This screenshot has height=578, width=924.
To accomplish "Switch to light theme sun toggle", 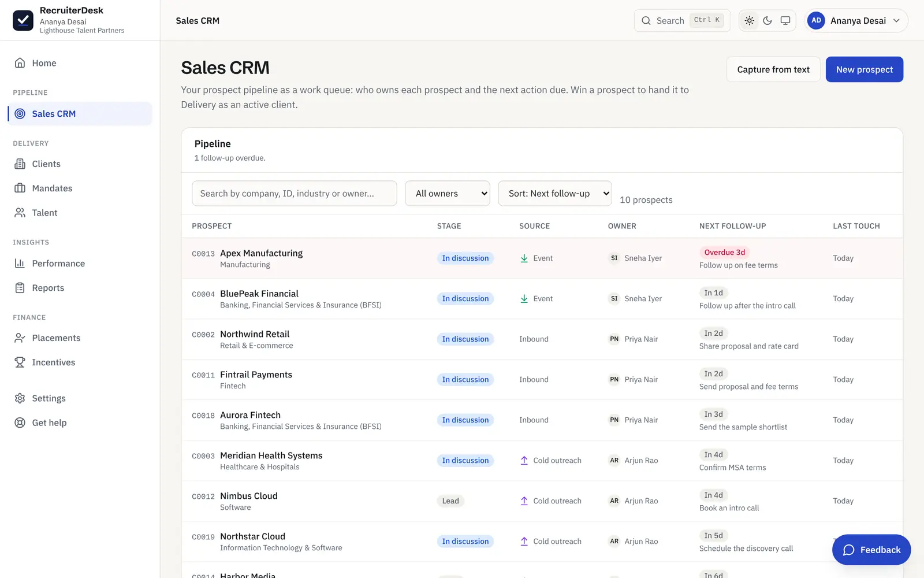I will pyautogui.click(x=750, y=21).
